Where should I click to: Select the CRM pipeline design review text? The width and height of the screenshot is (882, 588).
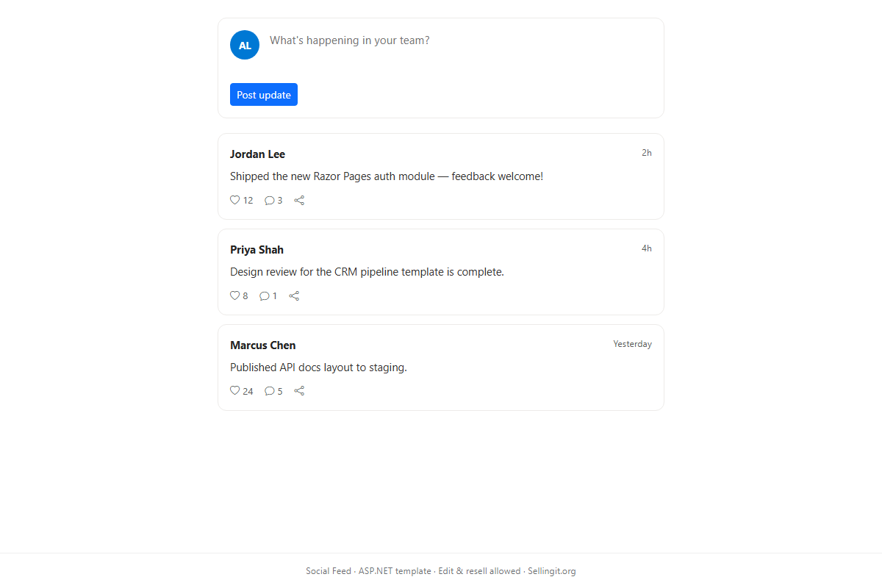pyautogui.click(x=367, y=272)
